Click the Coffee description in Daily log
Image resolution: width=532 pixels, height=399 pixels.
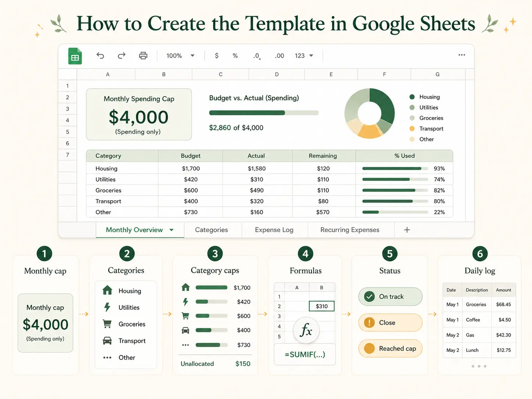(x=473, y=320)
